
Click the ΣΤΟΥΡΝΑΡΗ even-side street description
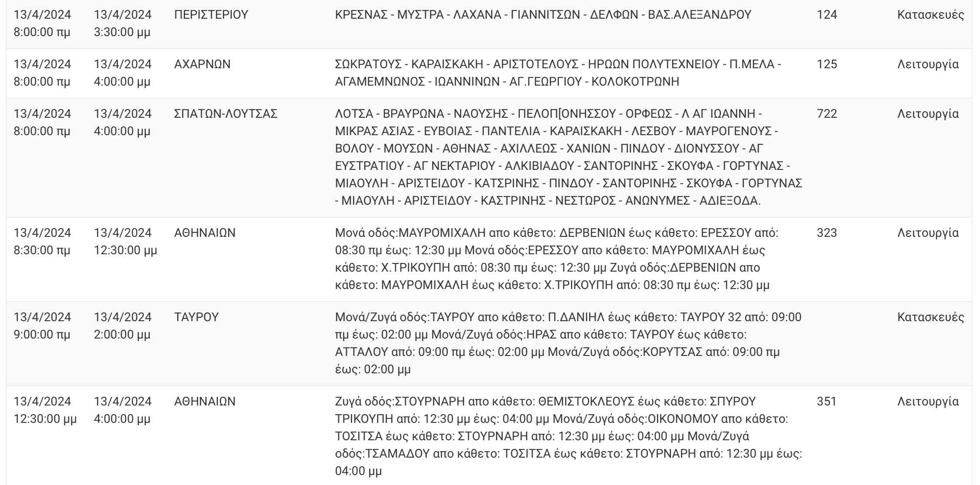568,436
